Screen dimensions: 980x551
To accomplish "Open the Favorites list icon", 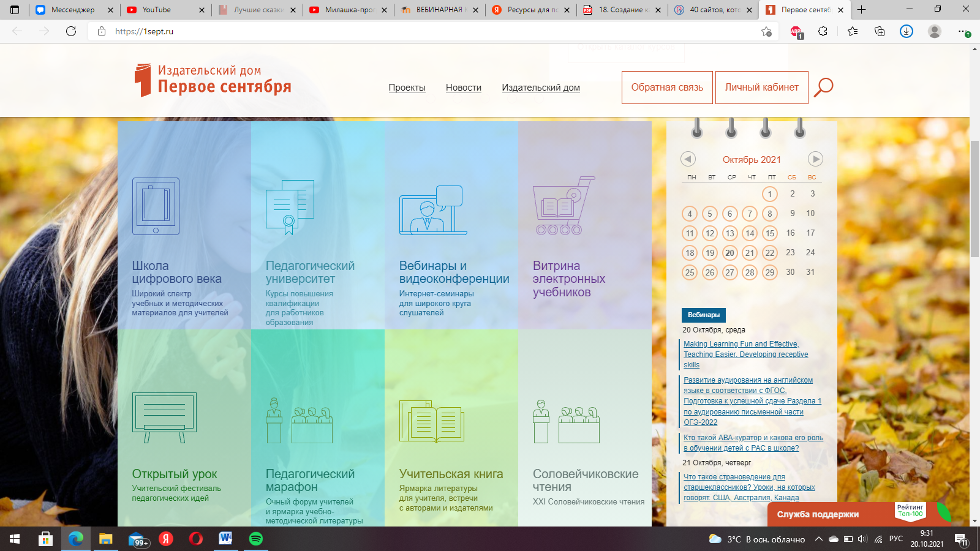I will pos(853,31).
